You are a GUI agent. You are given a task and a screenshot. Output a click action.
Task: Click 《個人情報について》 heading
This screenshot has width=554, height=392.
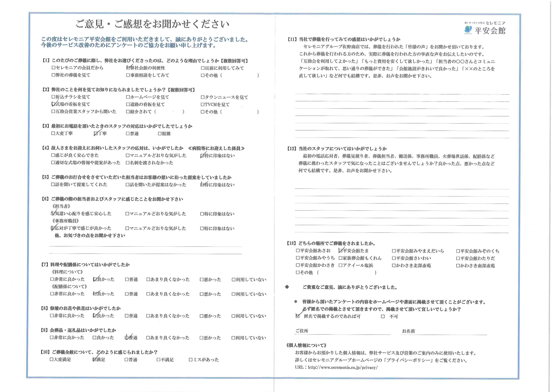pos(307,346)
